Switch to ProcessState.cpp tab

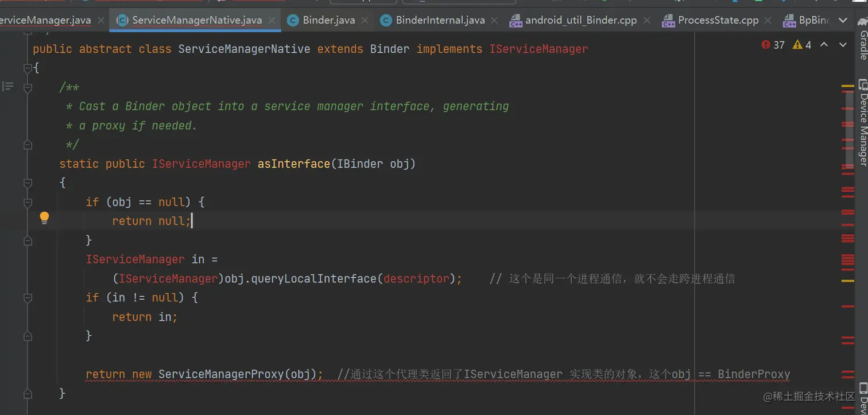click(718, 20)
